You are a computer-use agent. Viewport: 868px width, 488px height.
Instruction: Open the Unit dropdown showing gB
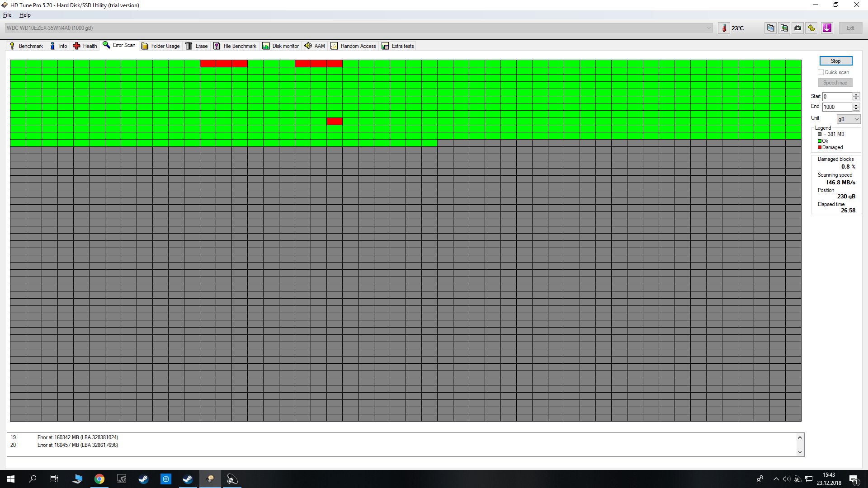click(848, 119)
